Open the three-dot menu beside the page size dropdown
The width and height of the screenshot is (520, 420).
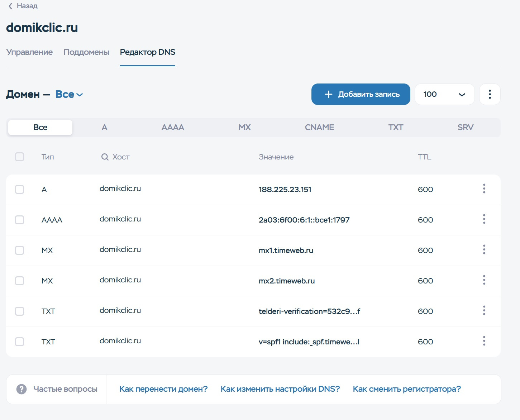(x=490, y=94)
